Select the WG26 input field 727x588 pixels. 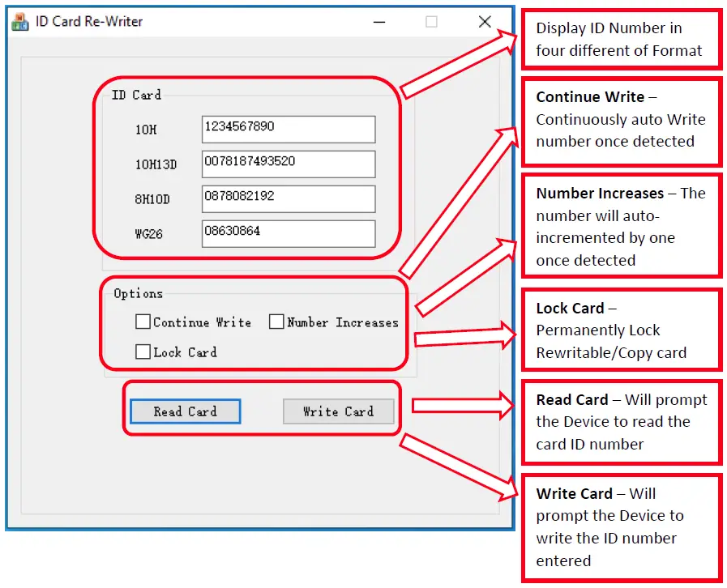click(288, 234)
